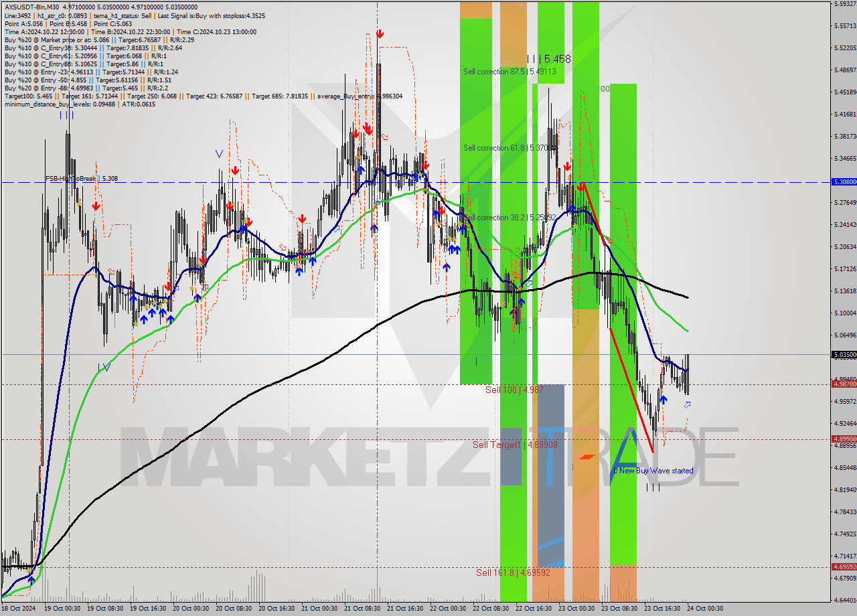Click the red arrow atop the 21 Oct spike

[x=380, y=33]
